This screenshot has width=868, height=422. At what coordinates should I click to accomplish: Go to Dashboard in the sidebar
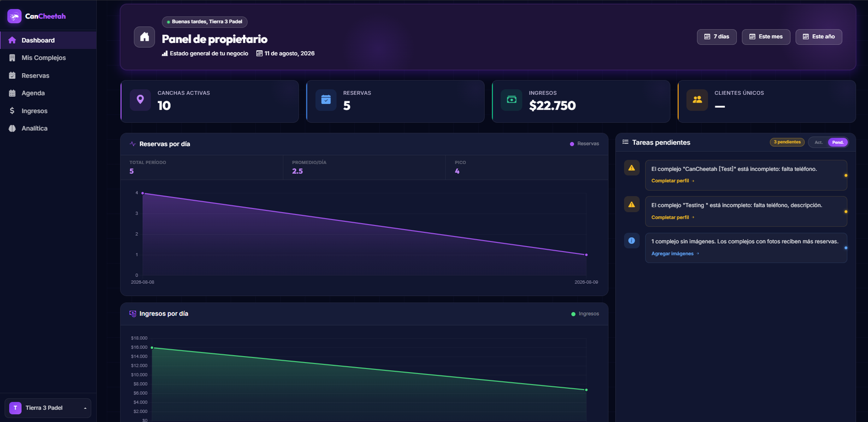coord(48,40)
